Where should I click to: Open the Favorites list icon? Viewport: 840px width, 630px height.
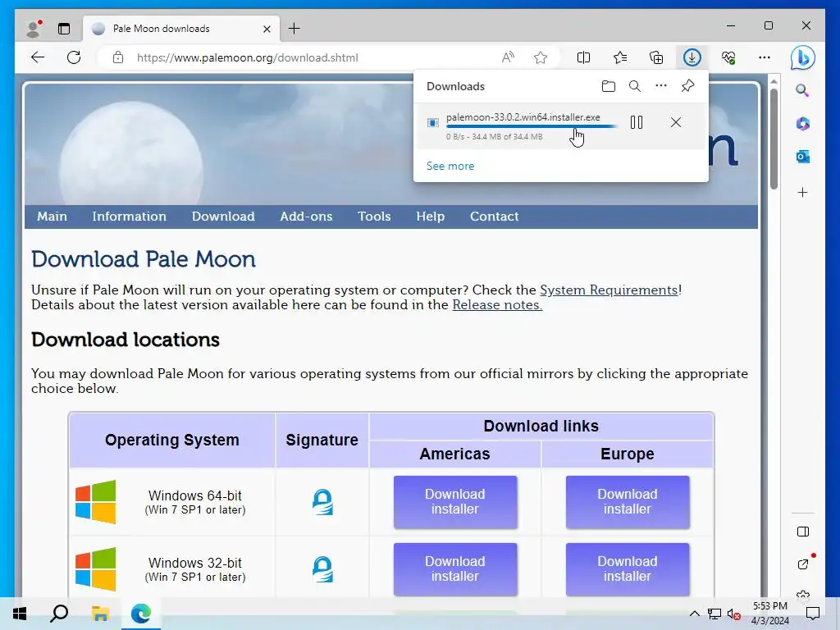tap(620, 57)
